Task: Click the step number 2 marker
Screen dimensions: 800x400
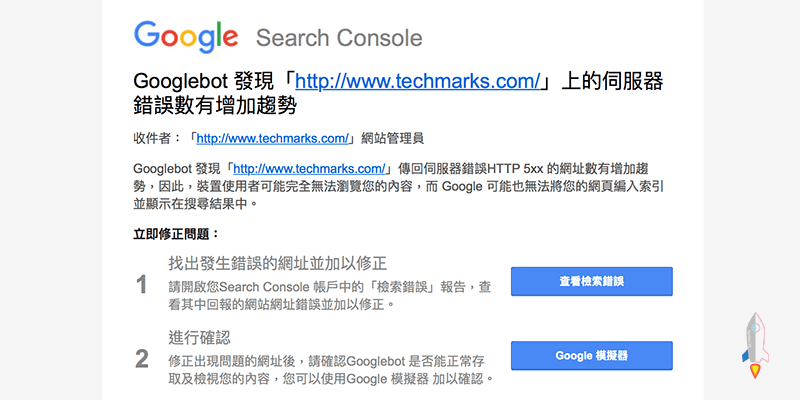Action: pyautogui.click(x=141, y=358)
